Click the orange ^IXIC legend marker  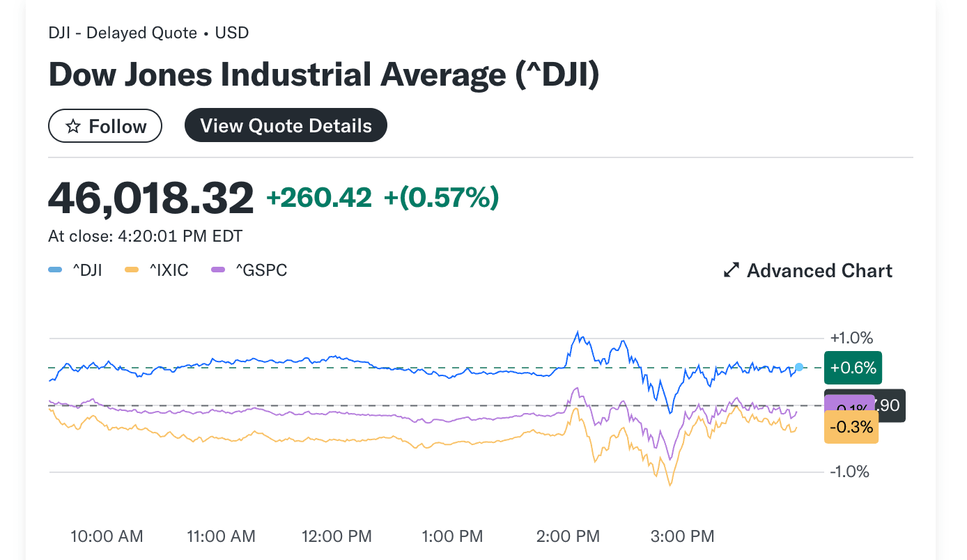click(x=131, y=270)
